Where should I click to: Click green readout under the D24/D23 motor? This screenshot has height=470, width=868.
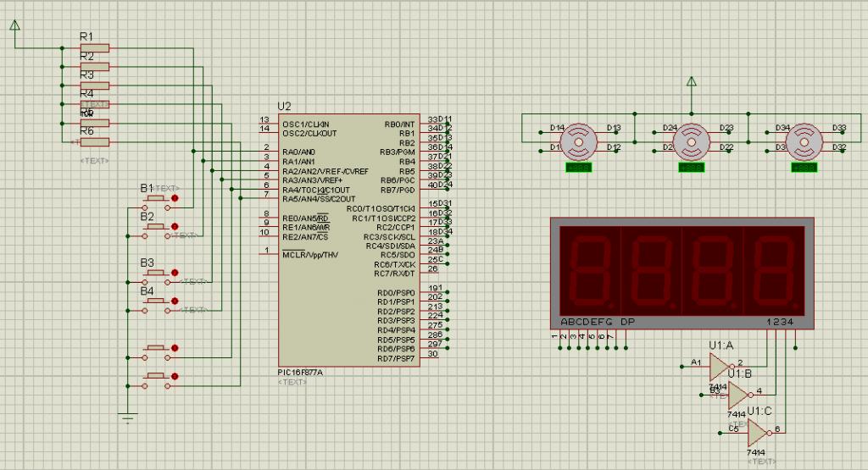(692, 167)
